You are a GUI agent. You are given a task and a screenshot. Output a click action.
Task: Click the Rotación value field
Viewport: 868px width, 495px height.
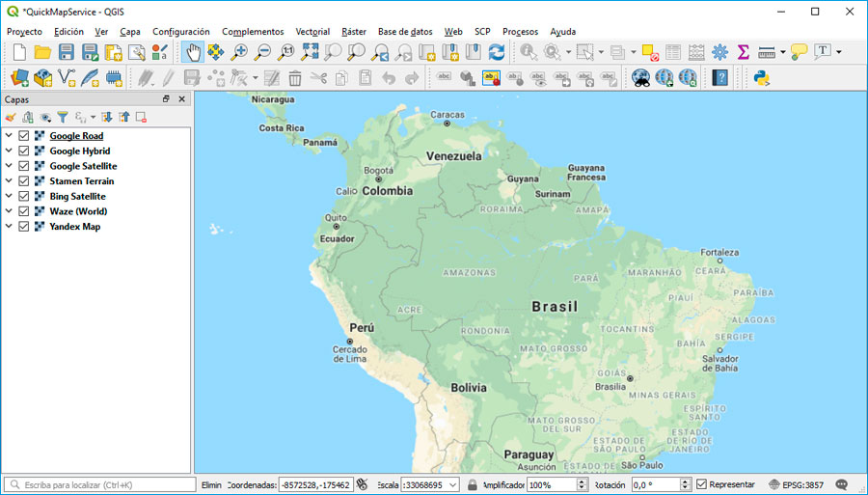click(656, 485)
